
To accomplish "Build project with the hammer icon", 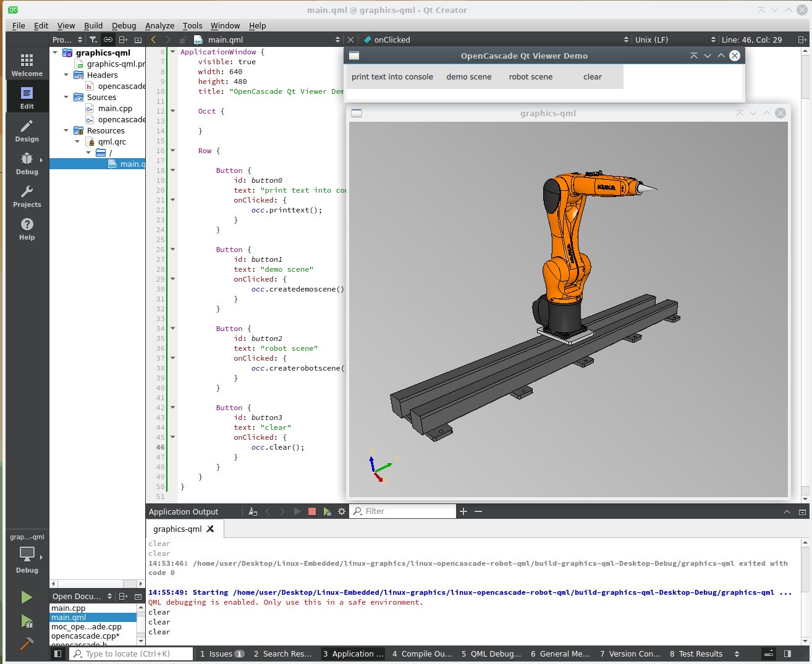I will pos(27,644).
